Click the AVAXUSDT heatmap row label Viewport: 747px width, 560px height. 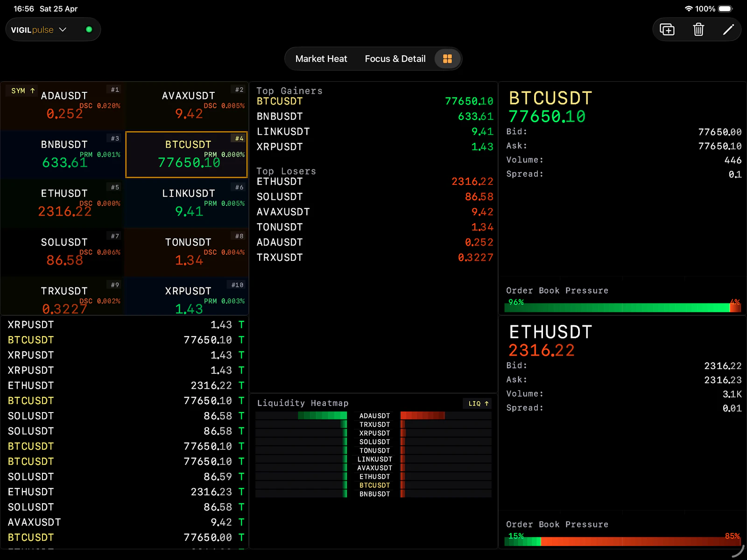374,468
